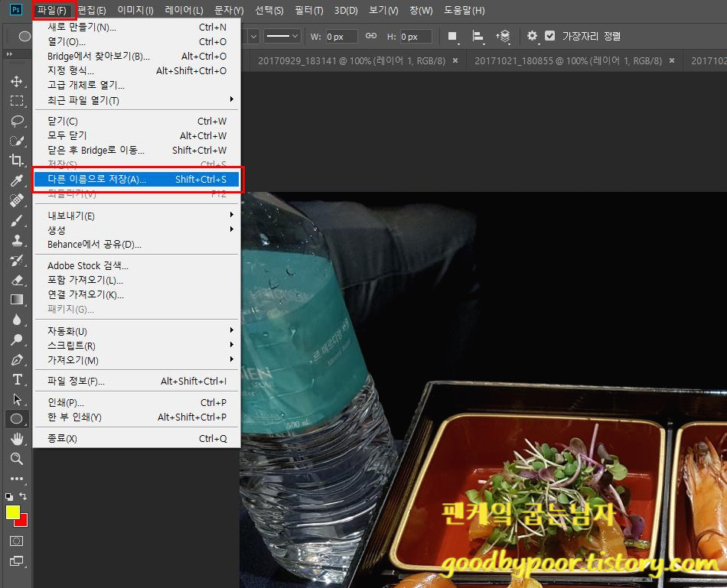The image size is (727, 588).
Task: Click the H height input field
Action: tap(416, 37)
